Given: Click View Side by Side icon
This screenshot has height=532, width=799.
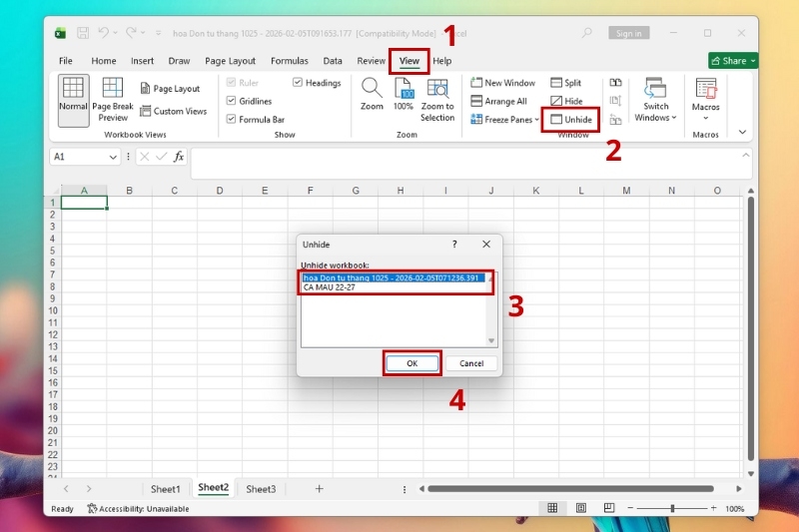Looking at the screenshot, I should (x=615, y=83).
